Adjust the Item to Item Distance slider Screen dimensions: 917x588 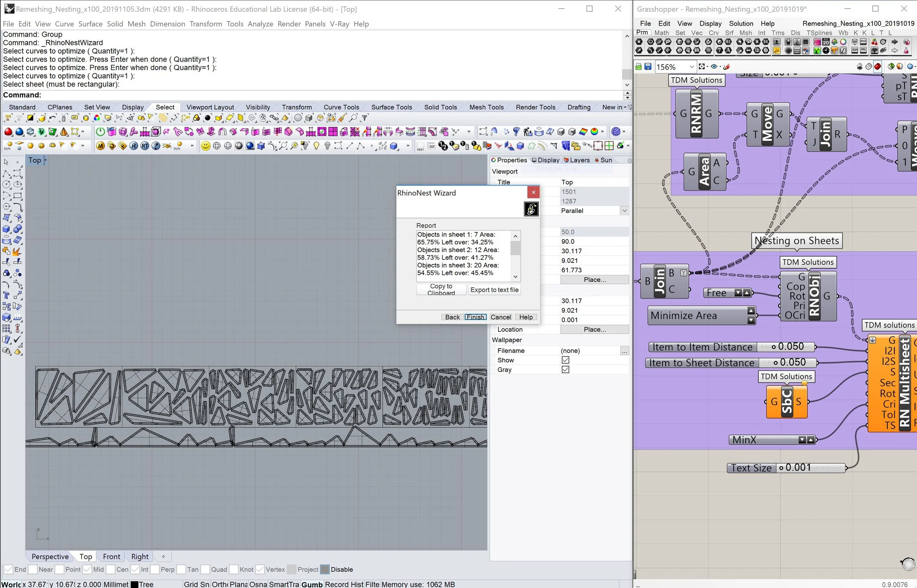(773, 347)
